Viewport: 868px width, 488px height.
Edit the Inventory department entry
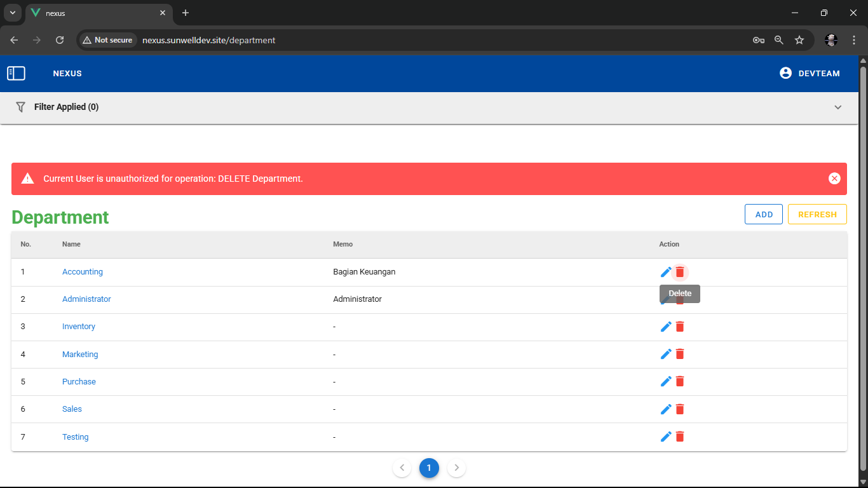[666, 327]
